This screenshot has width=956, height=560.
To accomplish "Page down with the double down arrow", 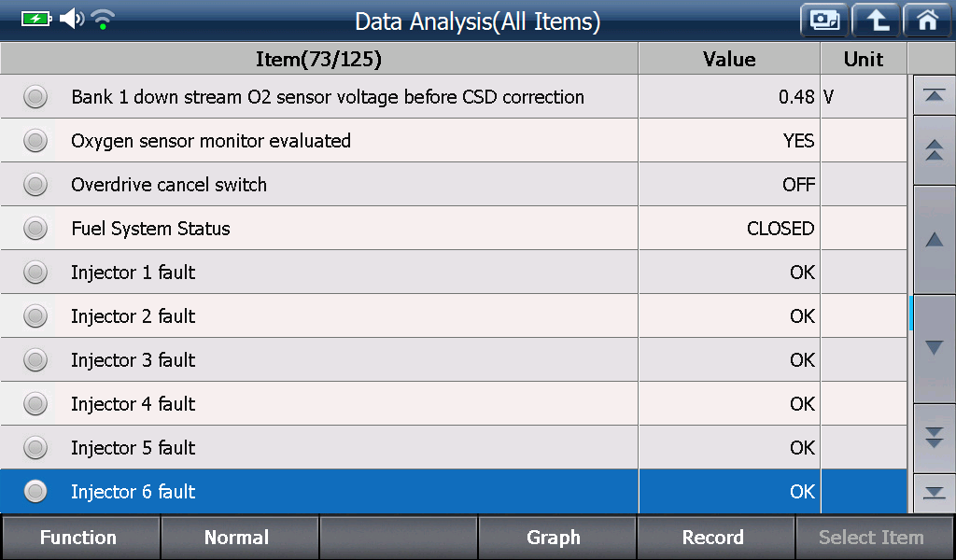I will coord(934,438).
